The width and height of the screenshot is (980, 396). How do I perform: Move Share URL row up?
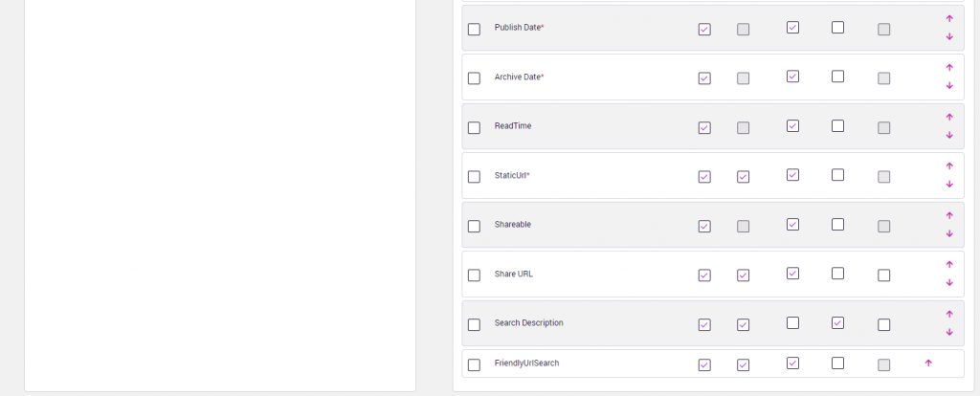pos(949,265)
